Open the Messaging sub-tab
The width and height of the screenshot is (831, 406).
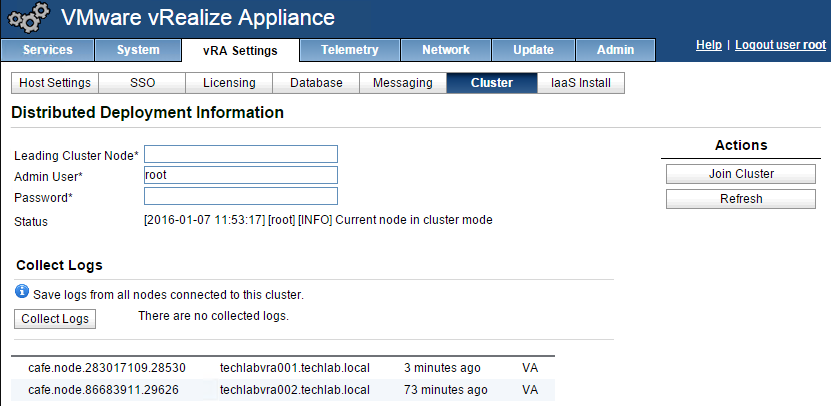coord(403,83)
